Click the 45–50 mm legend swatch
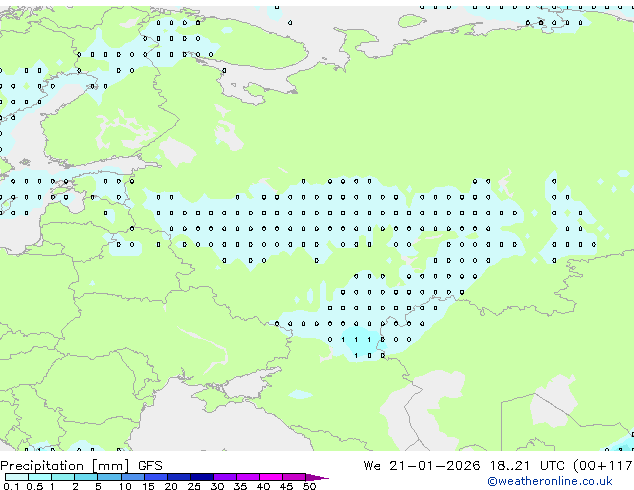Image resolution: width=634 pixels, height=490 pixels. (293, 477)
